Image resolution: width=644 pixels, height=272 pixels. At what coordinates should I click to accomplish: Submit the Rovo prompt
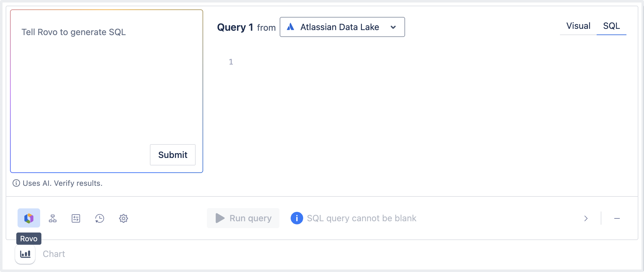(x=172, y=155)
